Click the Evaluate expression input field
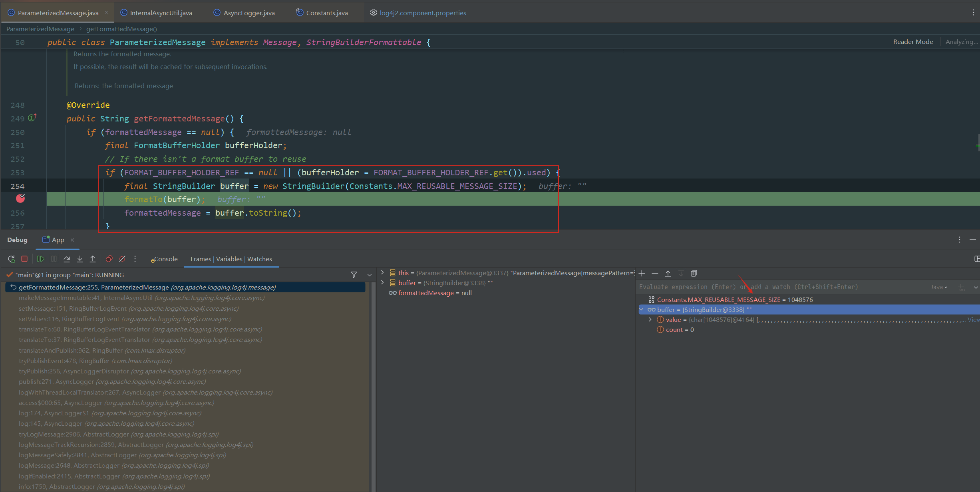This screenshot has width=980, height=492. click(x=779, y=287)
